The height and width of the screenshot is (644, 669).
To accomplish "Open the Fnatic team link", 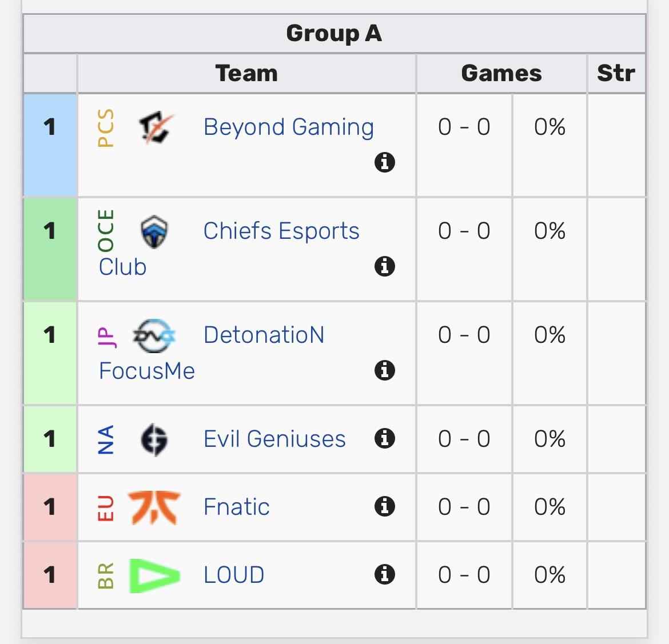I will tap(236, 507).
